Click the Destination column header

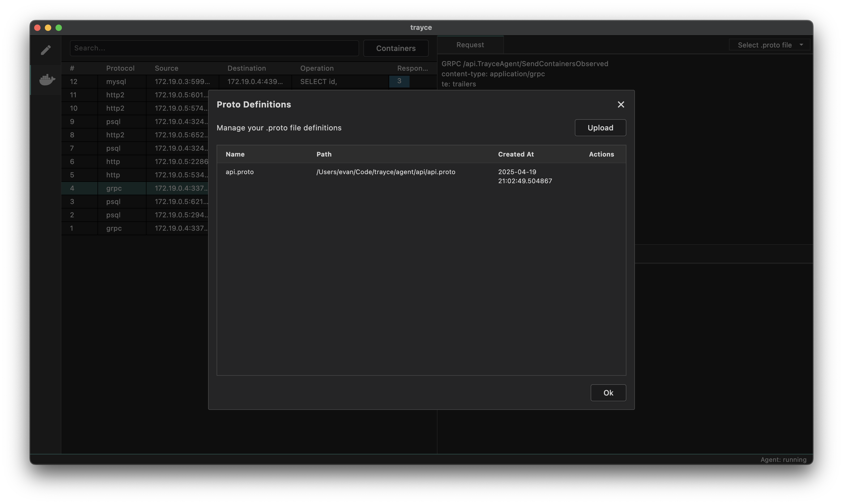[x=246, y=68]
